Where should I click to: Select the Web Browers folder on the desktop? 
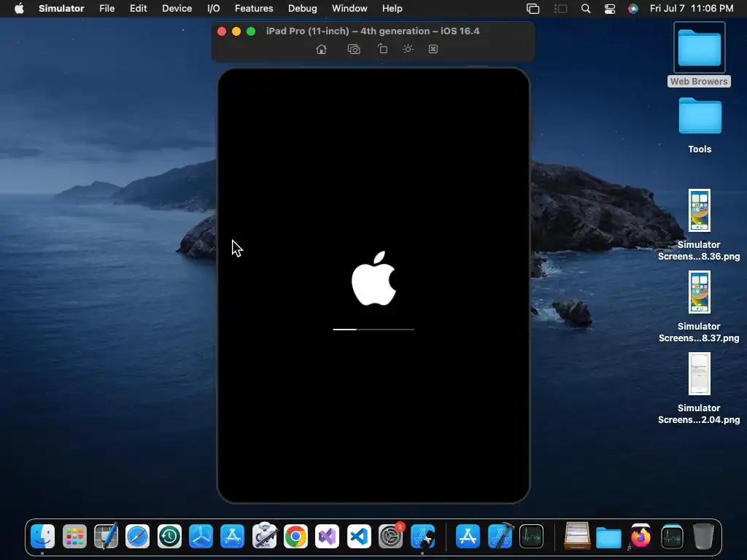[700, 55]
